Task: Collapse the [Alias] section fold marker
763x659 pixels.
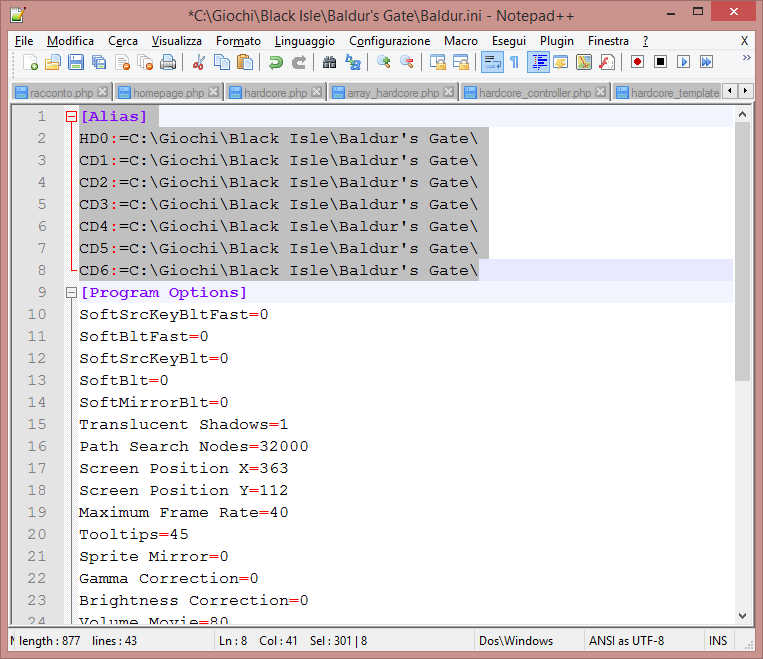Action: [x=72, y=116]
